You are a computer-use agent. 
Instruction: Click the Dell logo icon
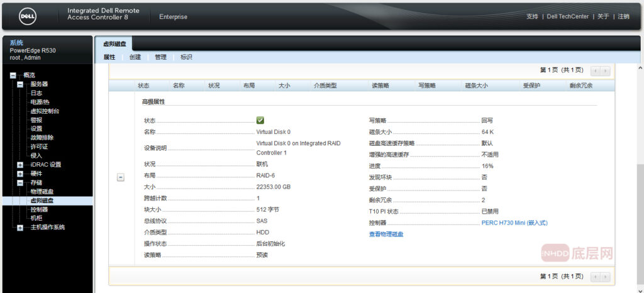(x=26, y=16)
